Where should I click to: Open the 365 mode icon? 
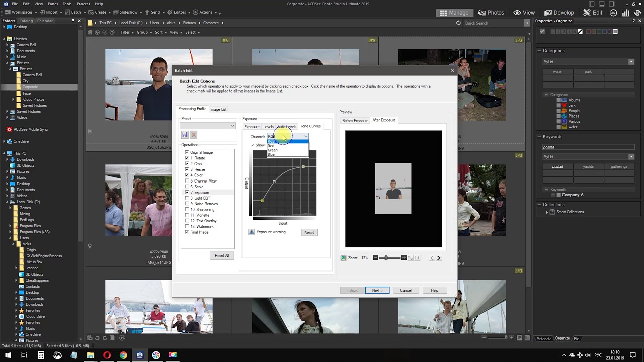point(613,13)
